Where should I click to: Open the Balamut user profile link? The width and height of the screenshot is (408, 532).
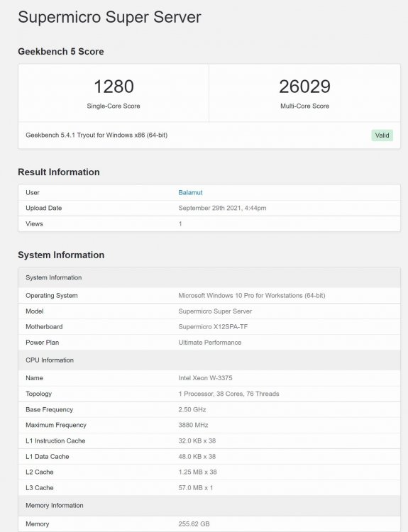(190, 192)
